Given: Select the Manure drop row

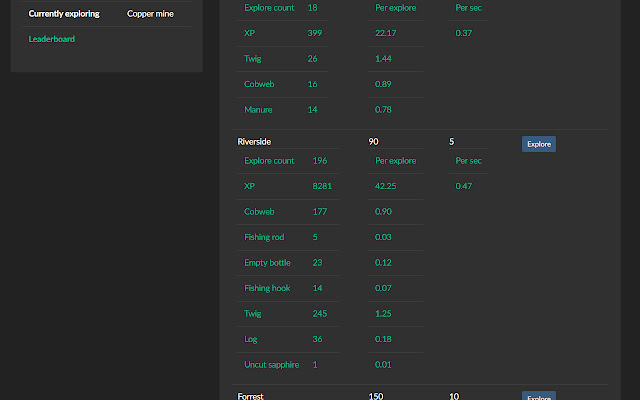Looking at the screenshot, I should click(x=258, y=109).
